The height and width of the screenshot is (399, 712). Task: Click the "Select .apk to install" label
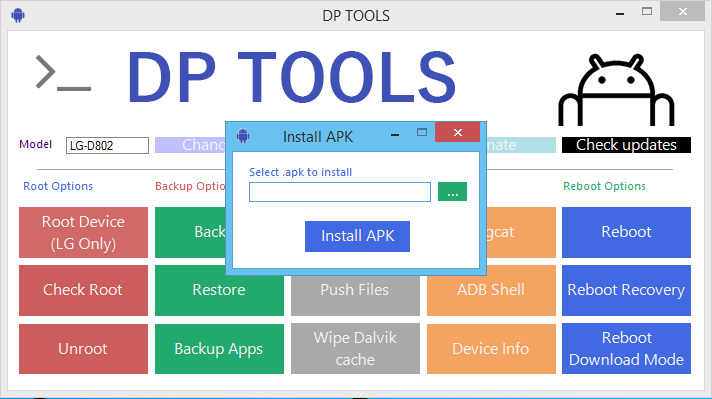301,172
